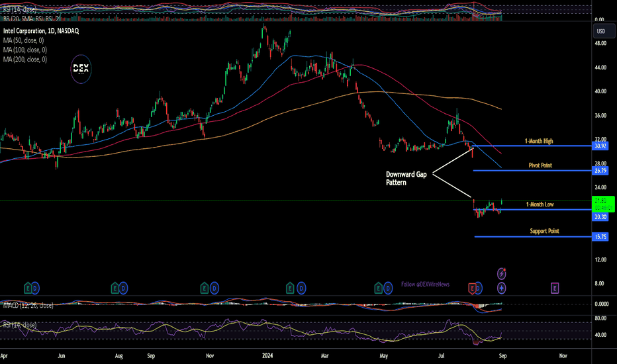Image resolution: width=617 pixels, height=364 pixels.
Task: Select the blue Support Point horizontal line
Action: click(533, 236)
